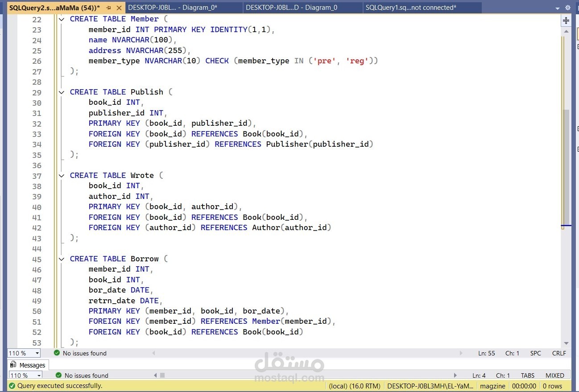Click the MIXED line ending indicator
579x392 pixels.
(555, 375)
